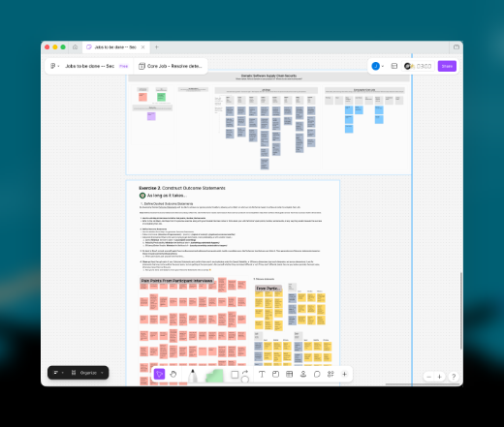
Task: Select the connector arrow tool
Action: [245, 372]
